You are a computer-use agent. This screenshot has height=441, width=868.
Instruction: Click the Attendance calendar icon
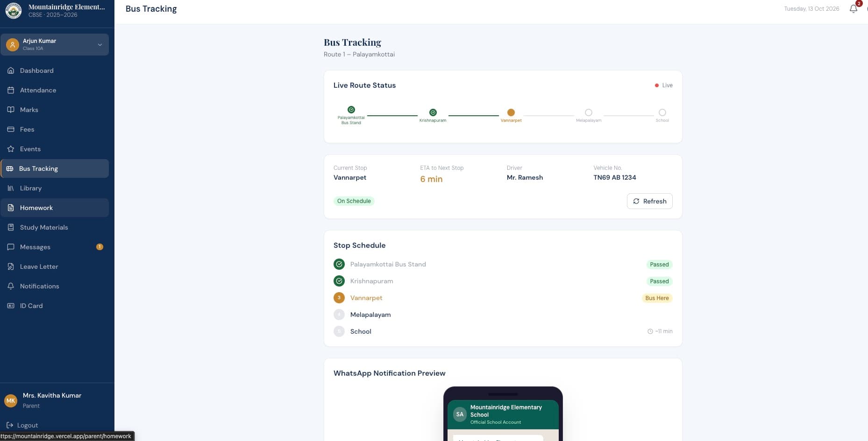[x=11, y=90]
